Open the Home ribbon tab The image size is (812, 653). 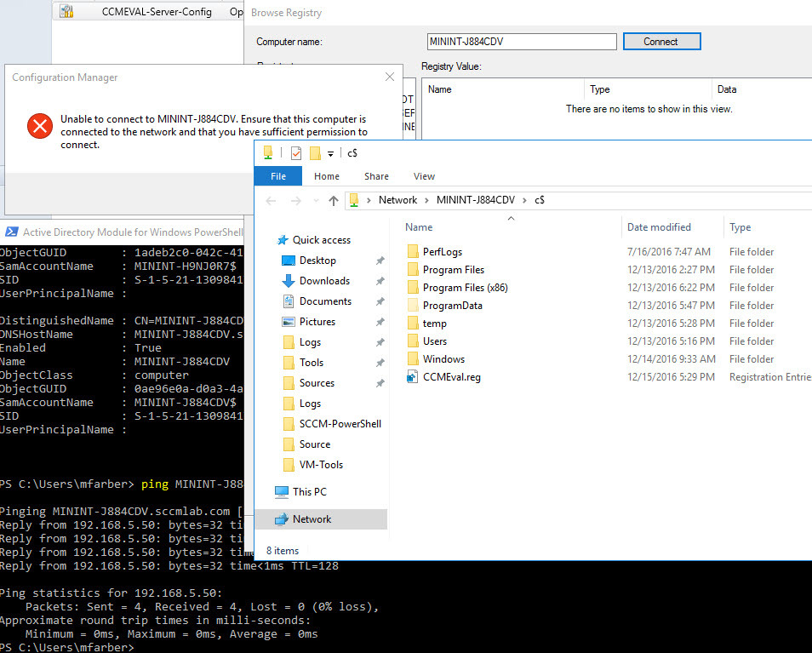point(327,176)
